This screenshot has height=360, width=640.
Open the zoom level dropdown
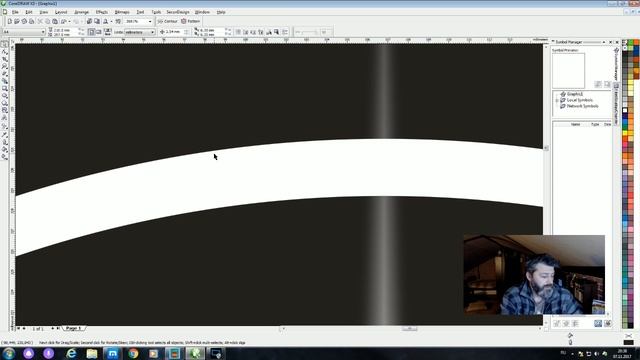coord(150,21)
